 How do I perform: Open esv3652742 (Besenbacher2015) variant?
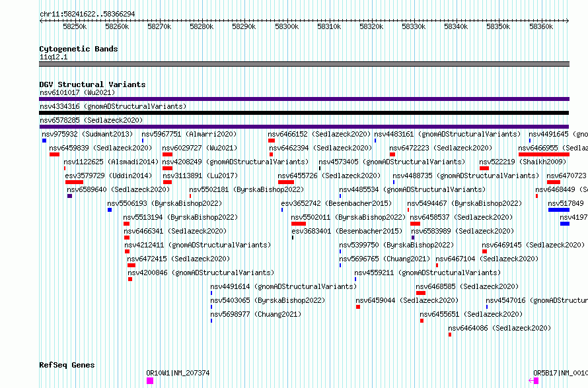pos(336,203)
